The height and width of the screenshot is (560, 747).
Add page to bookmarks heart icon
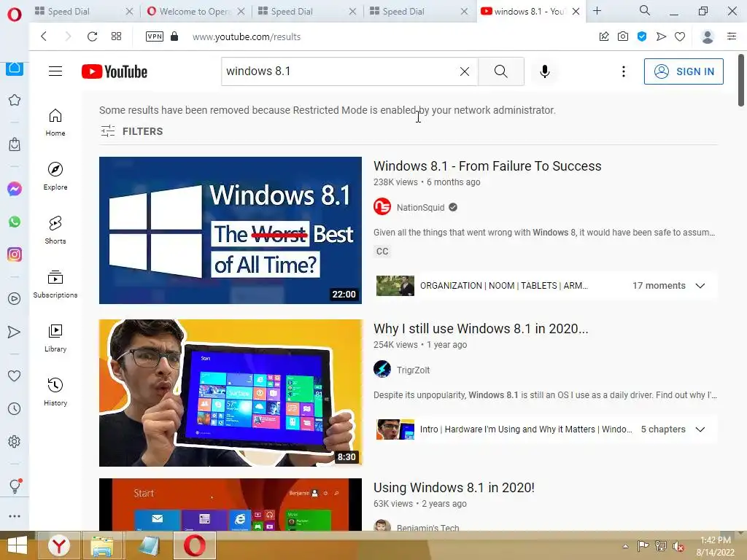pyautogui.click(x=680, y=36)
